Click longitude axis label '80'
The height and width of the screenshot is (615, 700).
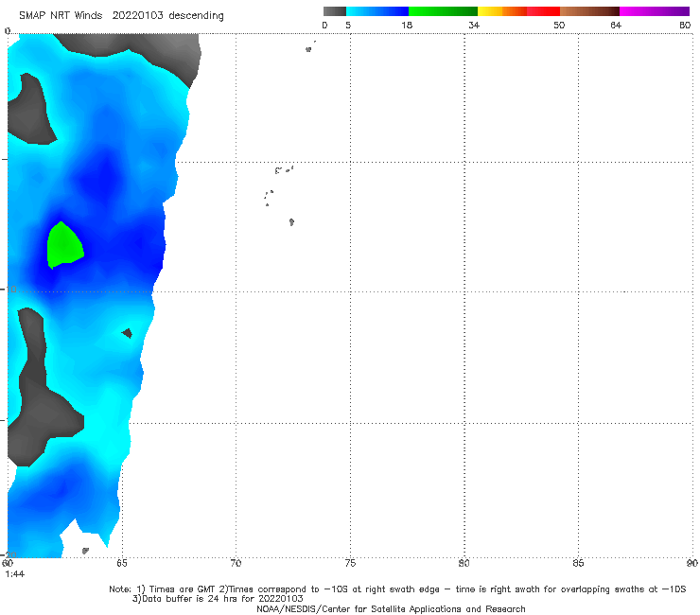pyautogui.click(x=464, y=563)
